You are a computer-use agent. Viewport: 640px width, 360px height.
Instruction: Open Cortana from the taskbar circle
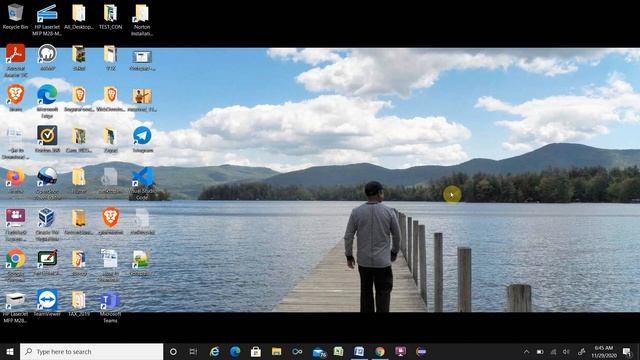pos(173,352)
